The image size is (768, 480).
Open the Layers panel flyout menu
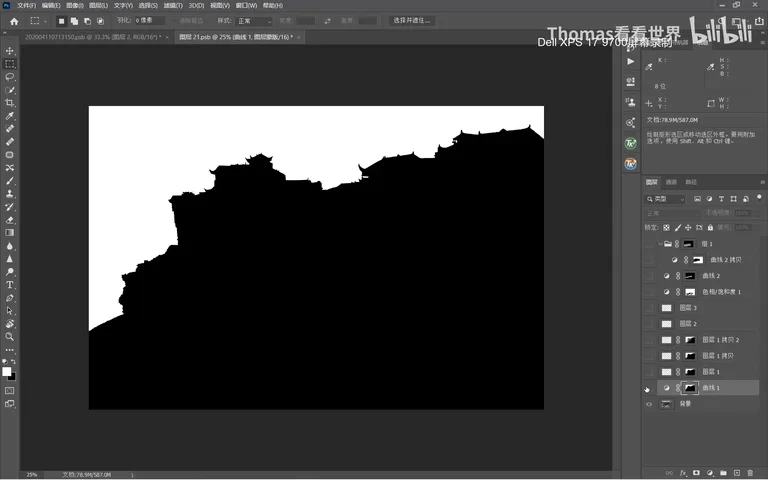[762, 182]
